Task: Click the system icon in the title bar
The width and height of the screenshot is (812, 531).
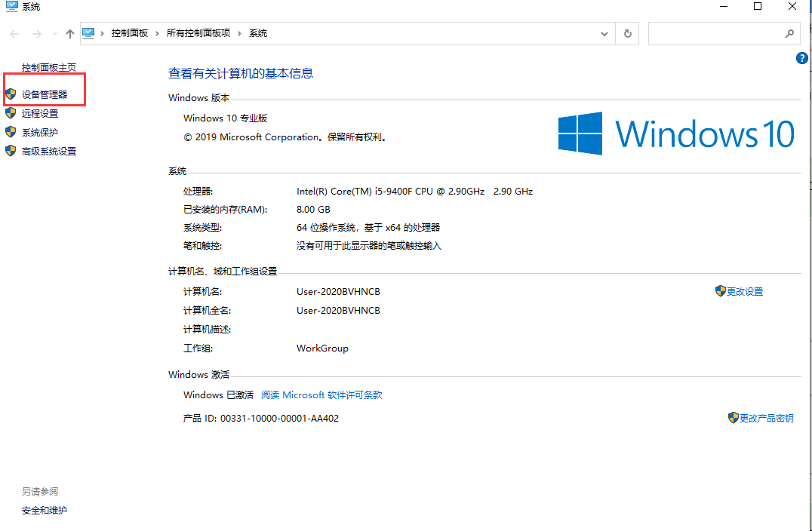Action: click(x=11, y=6)
